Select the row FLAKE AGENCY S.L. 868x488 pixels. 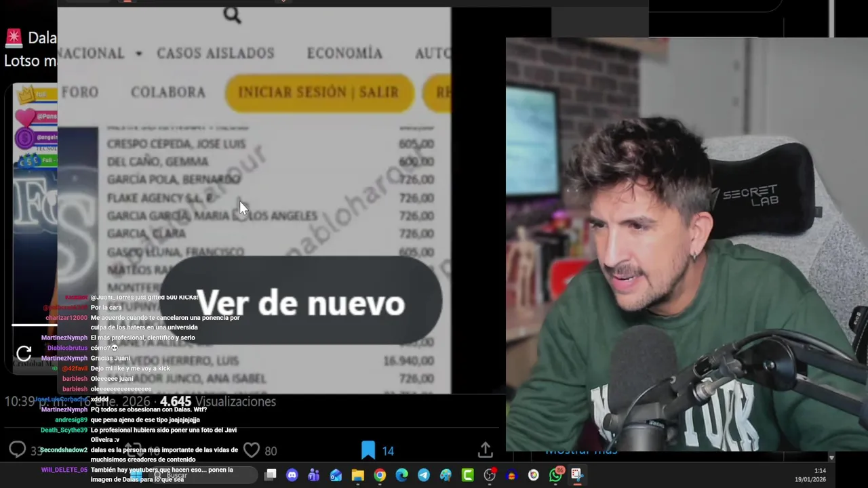[271, 198]
